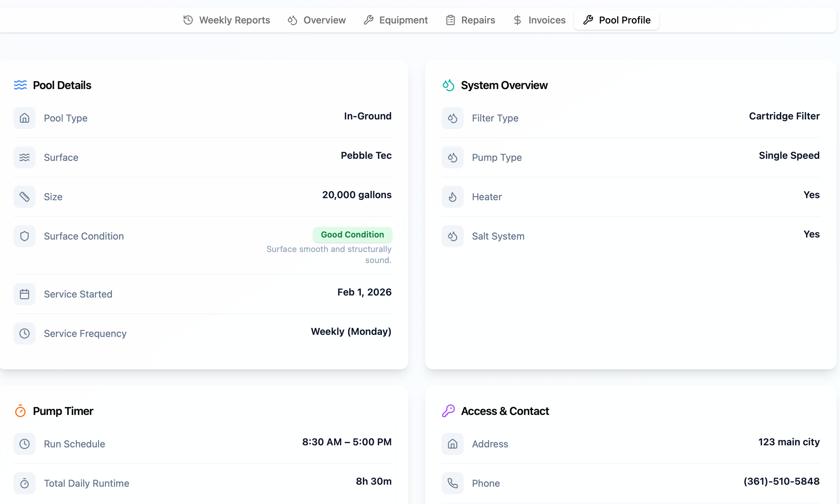Switch to the Overview tab
The image size is (840, 504).
317,20
